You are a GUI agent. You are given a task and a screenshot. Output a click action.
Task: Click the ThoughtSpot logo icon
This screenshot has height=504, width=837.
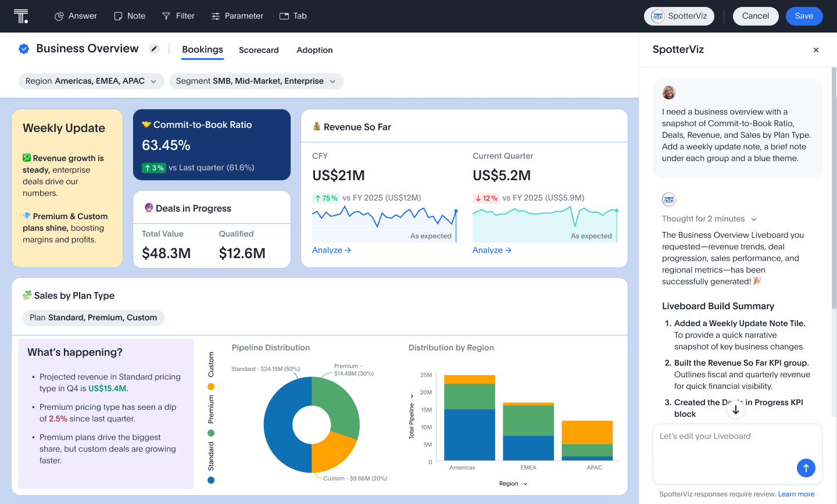coord(21,16)
